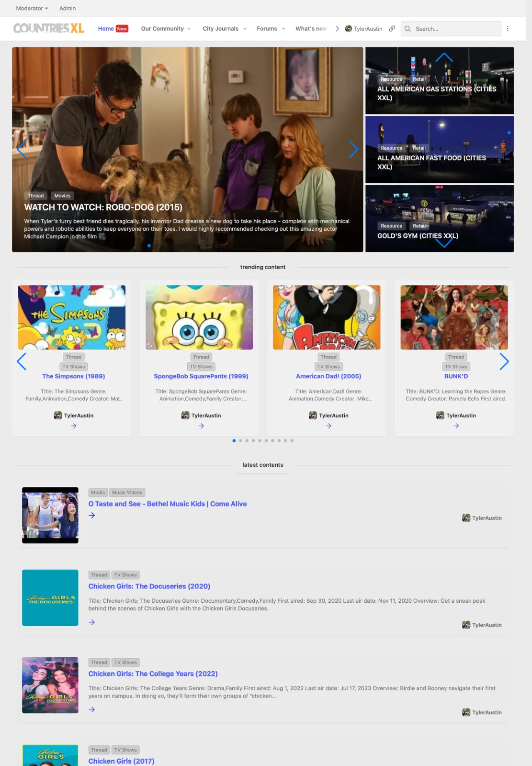Open American Dad! (2005) title link
The width and height of the screenshot is (532, 766).
click(328, 376)
